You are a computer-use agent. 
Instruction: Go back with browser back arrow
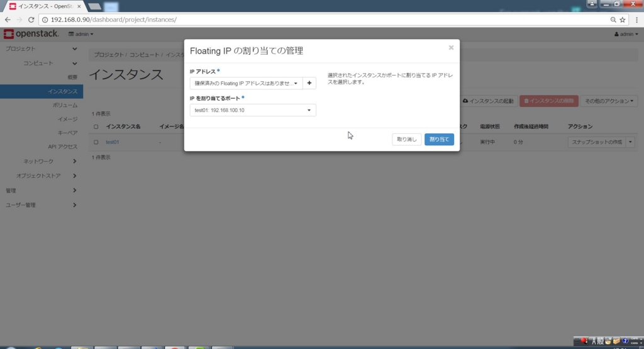(8, 19)
